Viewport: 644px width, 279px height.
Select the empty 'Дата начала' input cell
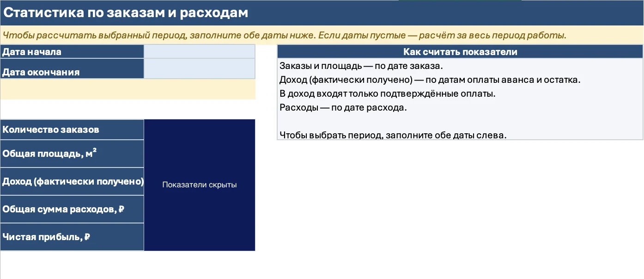point(200,51)
